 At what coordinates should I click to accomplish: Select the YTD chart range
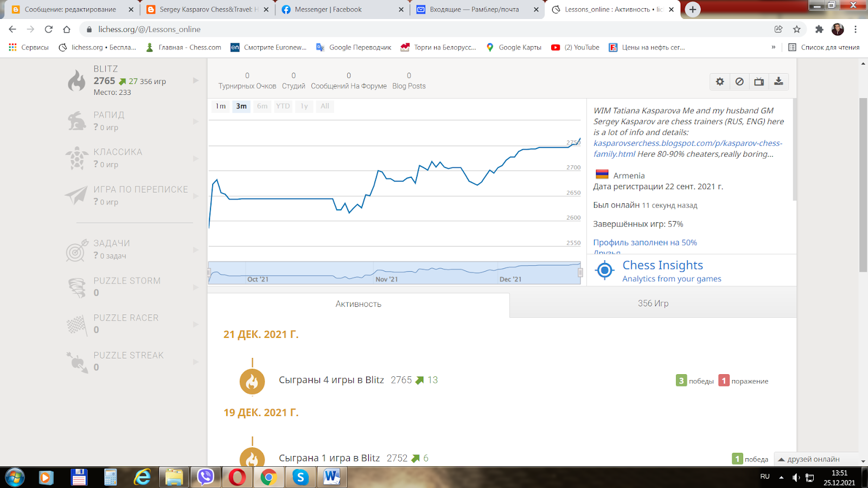click(x=283, y=106)
